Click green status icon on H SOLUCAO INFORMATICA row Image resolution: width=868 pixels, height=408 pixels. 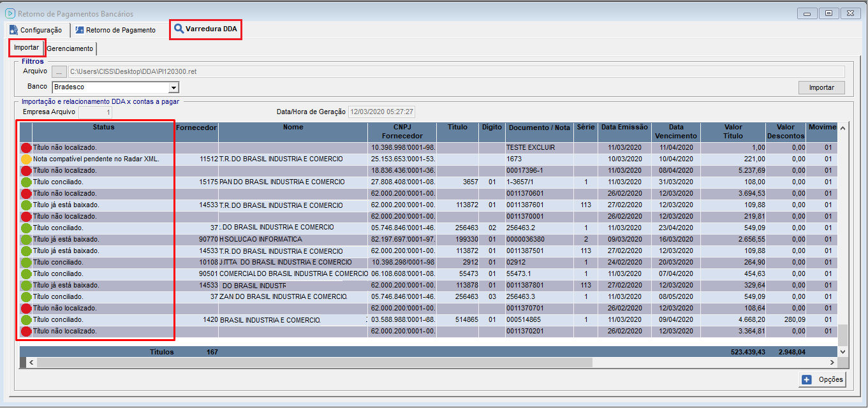26,239
